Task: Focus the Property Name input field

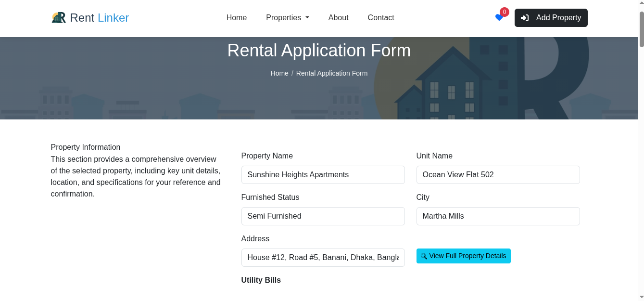Action: (x=323, y=174)
